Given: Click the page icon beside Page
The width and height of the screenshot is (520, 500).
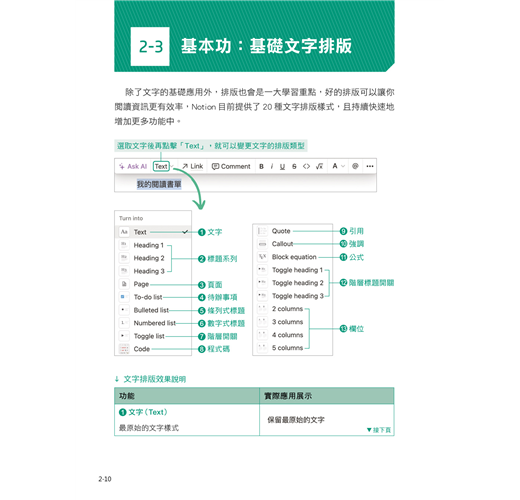Looking at the screenshot, I should point(124,284).
